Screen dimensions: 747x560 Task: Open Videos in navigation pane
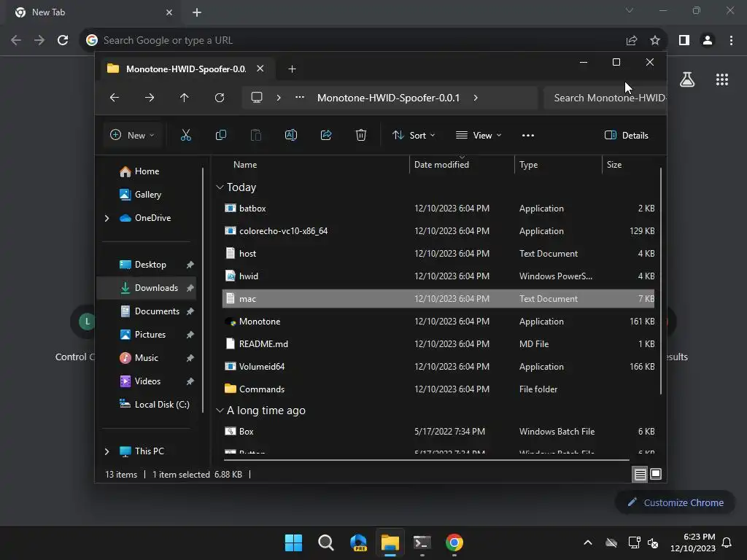pos(147,381)
